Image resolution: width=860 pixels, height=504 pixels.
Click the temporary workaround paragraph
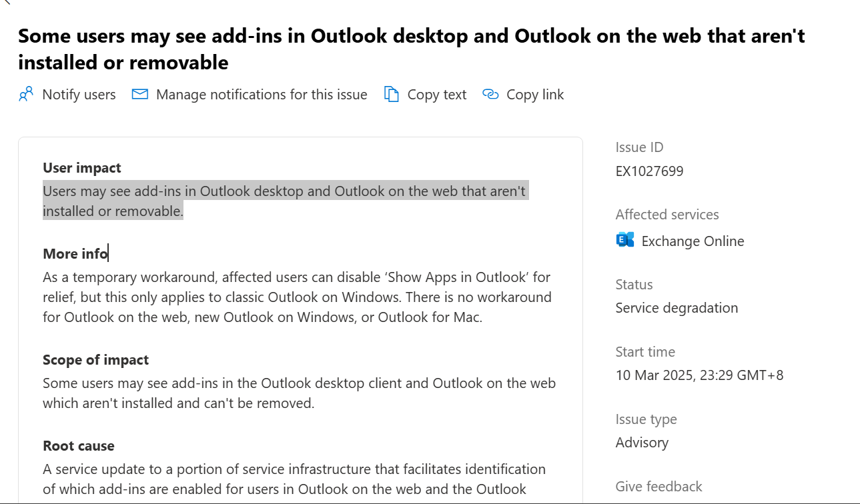[x=298, y=297]
